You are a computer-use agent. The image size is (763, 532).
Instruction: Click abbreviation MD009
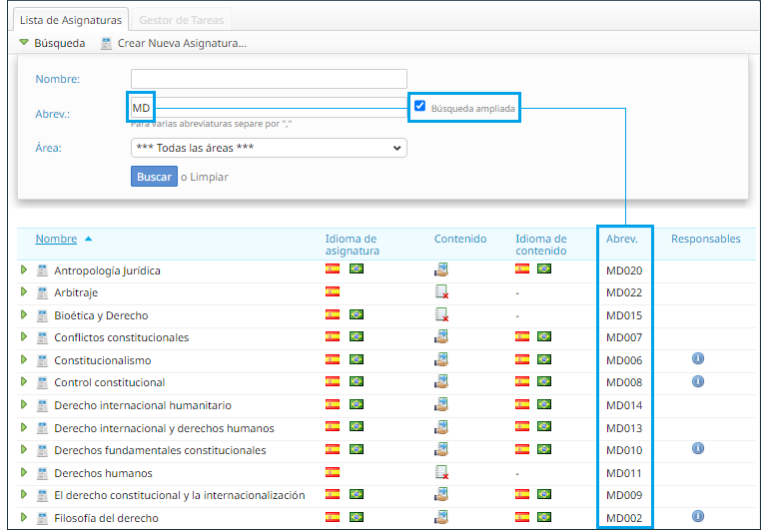pos(624,495)
